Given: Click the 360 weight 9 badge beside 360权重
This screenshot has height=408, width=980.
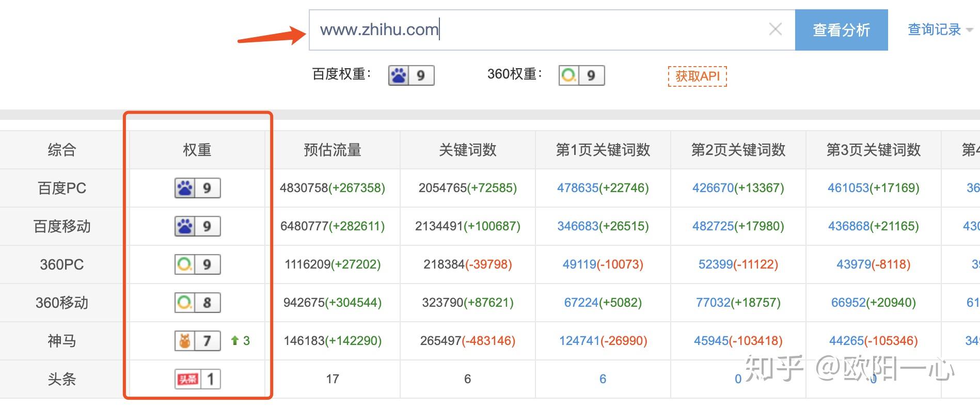Looking at the screenshot, I should point(581,75).
